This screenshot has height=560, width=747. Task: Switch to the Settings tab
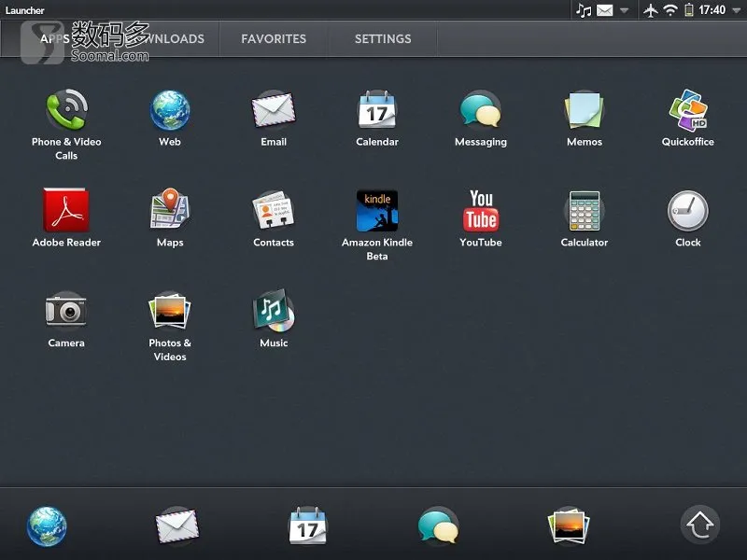tap(383, 39)
